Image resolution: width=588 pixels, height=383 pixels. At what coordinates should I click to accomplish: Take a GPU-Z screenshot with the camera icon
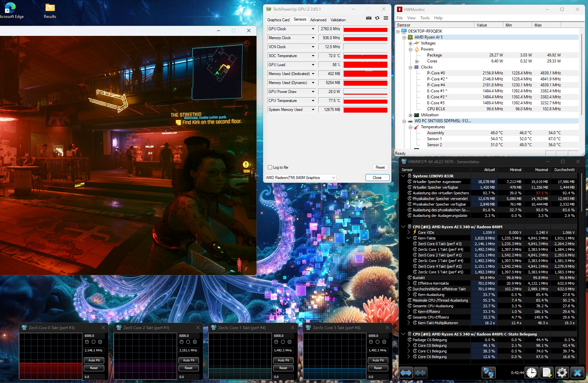368,18
